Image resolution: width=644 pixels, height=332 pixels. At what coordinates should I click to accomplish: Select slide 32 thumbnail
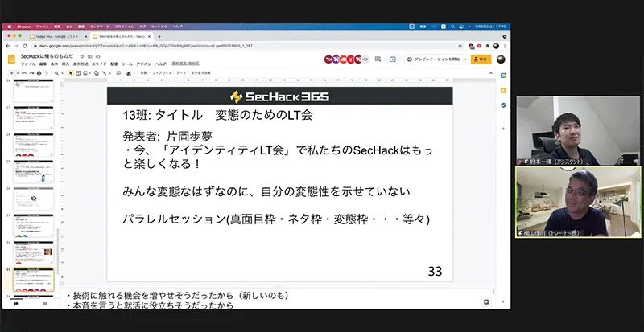click(x=33, y=252)
